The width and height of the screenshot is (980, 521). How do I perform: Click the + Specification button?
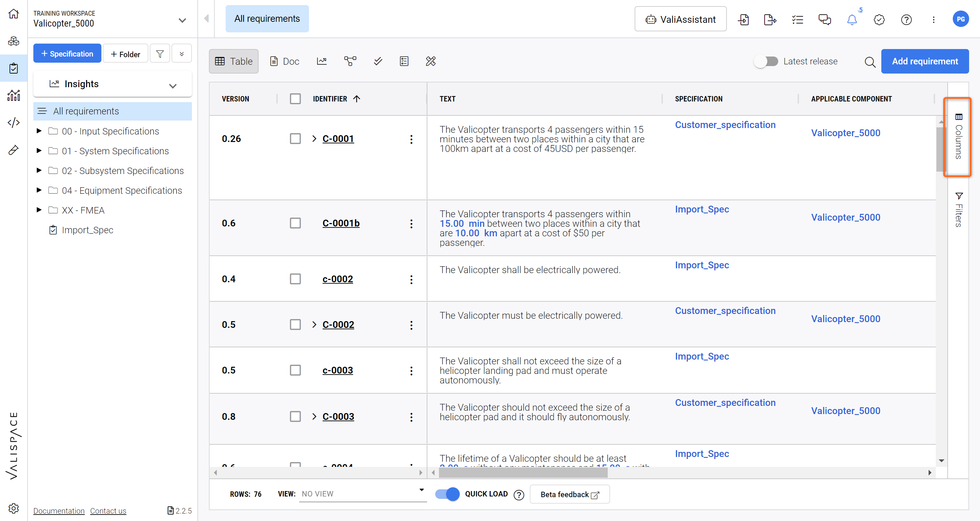67,54
